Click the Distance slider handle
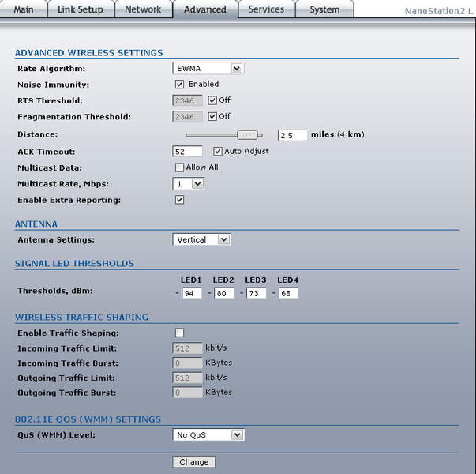The height and width of the screenshot is (474, 476). pyautogui.click(x=247, y=135)
